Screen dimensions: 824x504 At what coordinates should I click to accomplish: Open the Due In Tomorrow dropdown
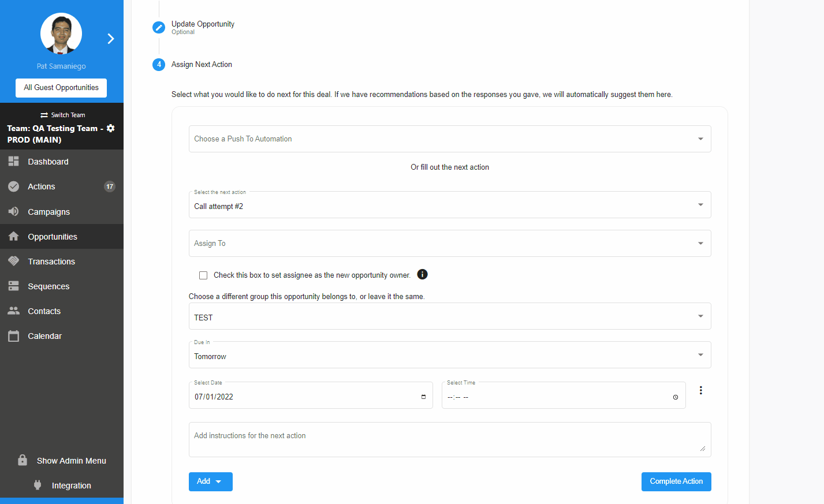(449, 356)
